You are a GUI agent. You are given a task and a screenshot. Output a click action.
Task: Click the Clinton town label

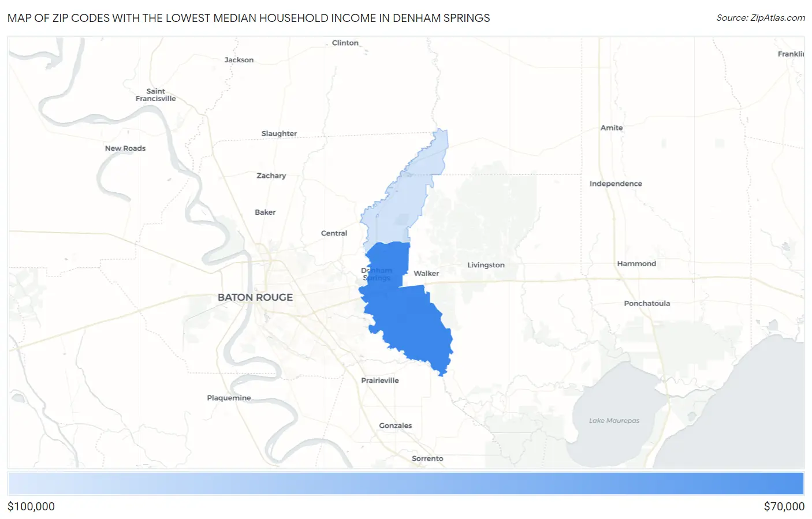click(x=345, y=43)
